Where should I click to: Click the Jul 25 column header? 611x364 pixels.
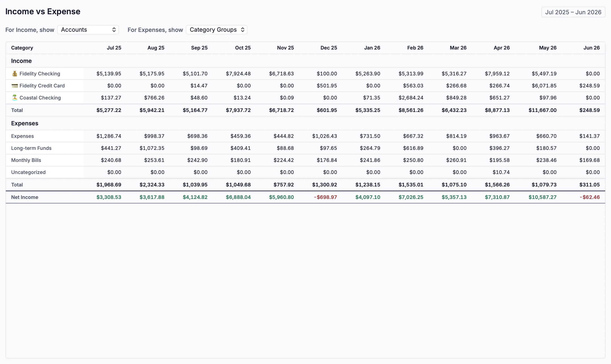tap(114, 48)
